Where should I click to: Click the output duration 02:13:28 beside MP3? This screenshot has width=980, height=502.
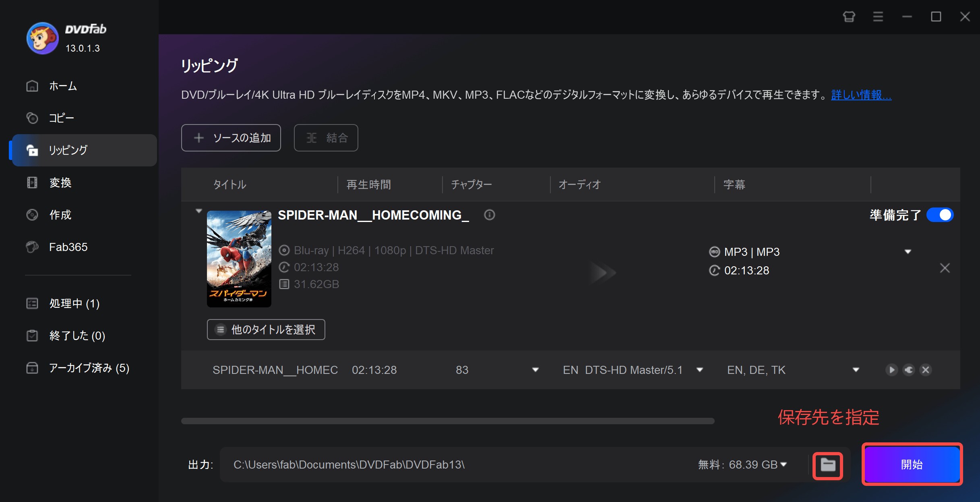click(746, 270)
